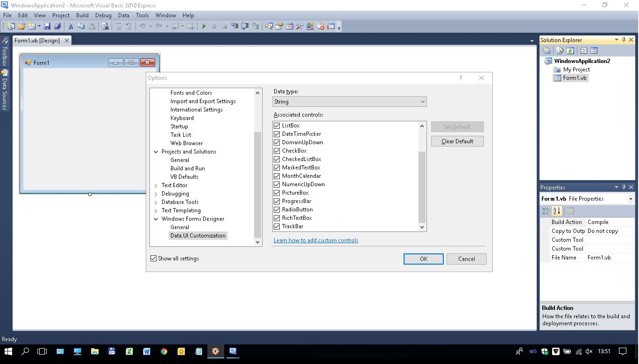The height and width of the screenshot is (364, 639).
Task: Click the Save All toolbar icon
Action: (57, 27)
